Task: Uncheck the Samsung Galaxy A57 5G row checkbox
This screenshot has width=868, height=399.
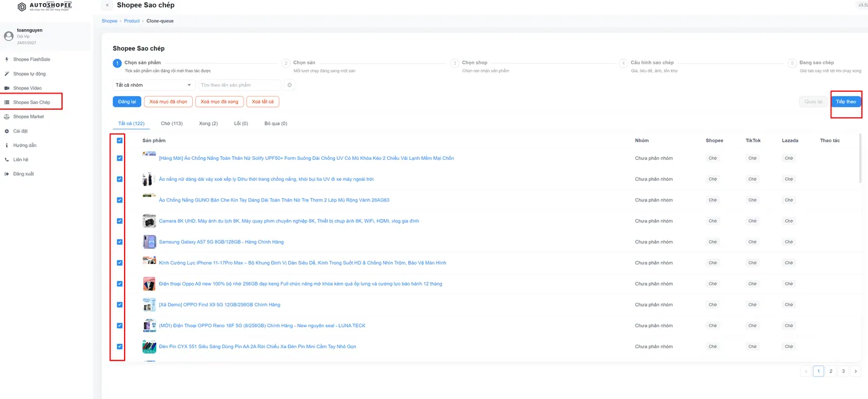Action: pyautogui.click(x=120, y=242)
